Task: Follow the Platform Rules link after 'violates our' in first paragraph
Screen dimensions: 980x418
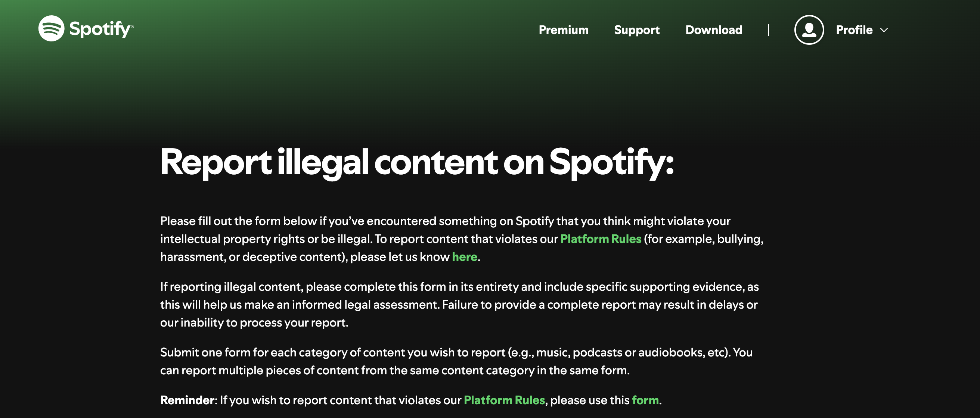Action: 601,238
